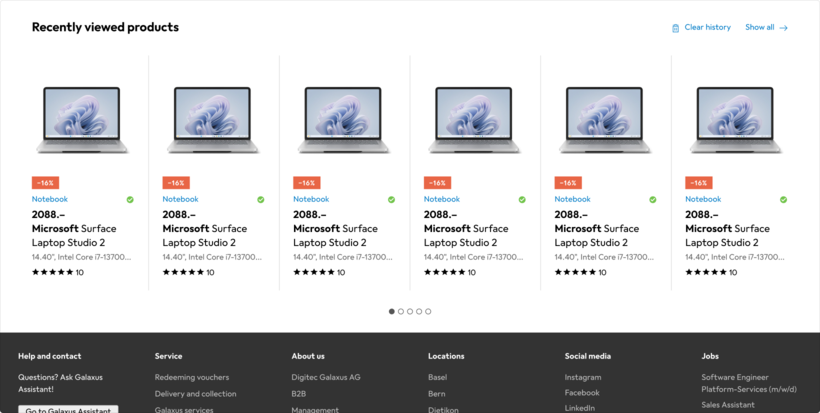Open the Bern location link
Screen dimensions: 820x413
click(x=437, y=394)
